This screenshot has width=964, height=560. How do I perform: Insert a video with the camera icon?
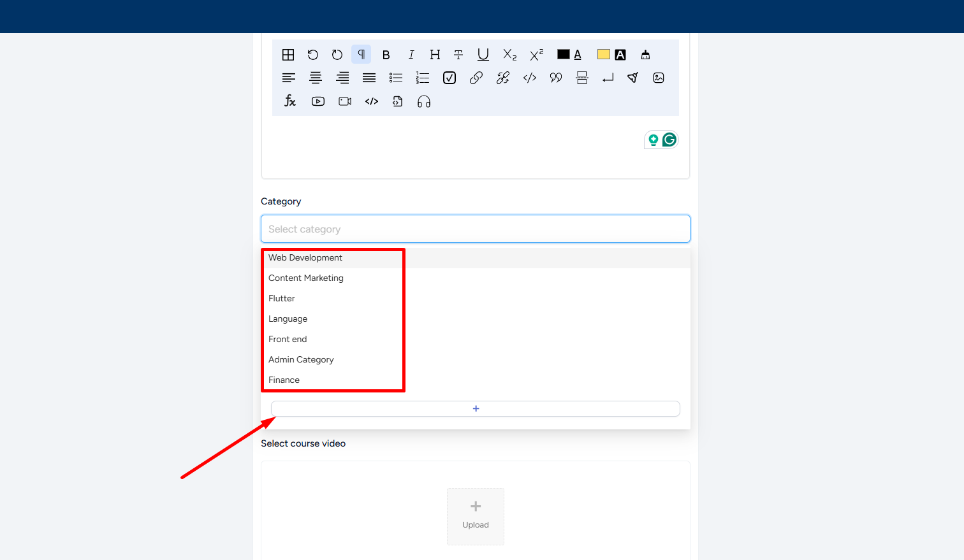(x=345, y=101)
